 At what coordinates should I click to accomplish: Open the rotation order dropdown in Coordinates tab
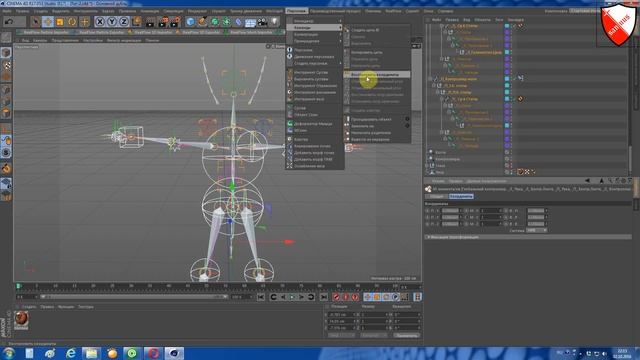[x=536, y=230]
